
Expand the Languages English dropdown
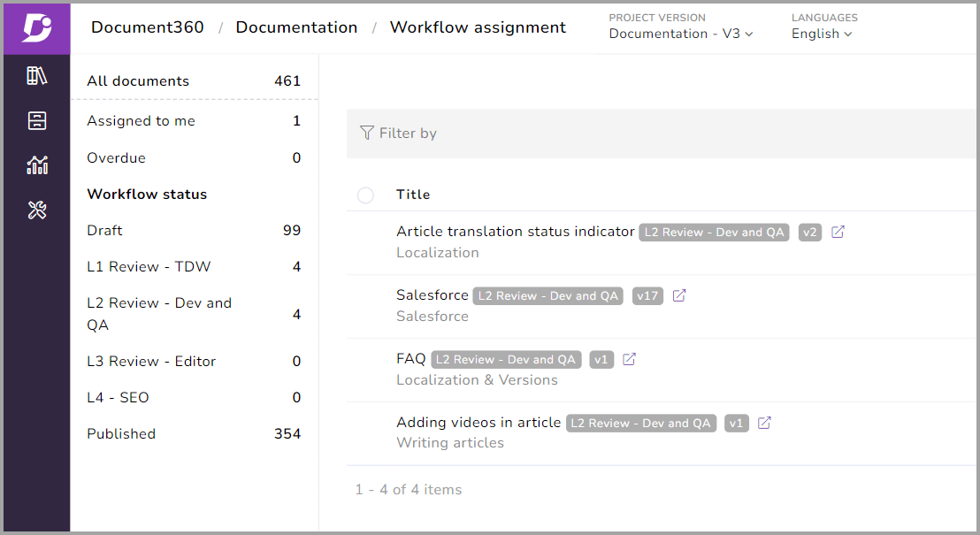pyautogui.click(x=822, y=34)
